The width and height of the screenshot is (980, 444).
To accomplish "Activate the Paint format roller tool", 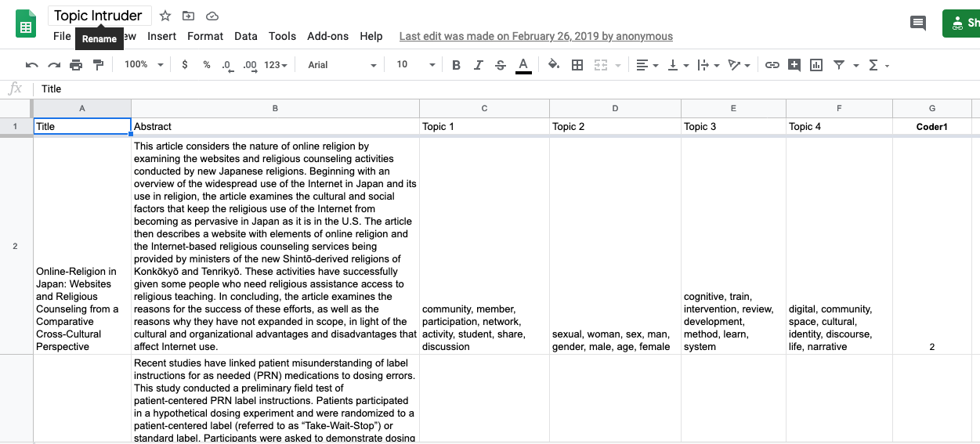I will coord(98,65).
